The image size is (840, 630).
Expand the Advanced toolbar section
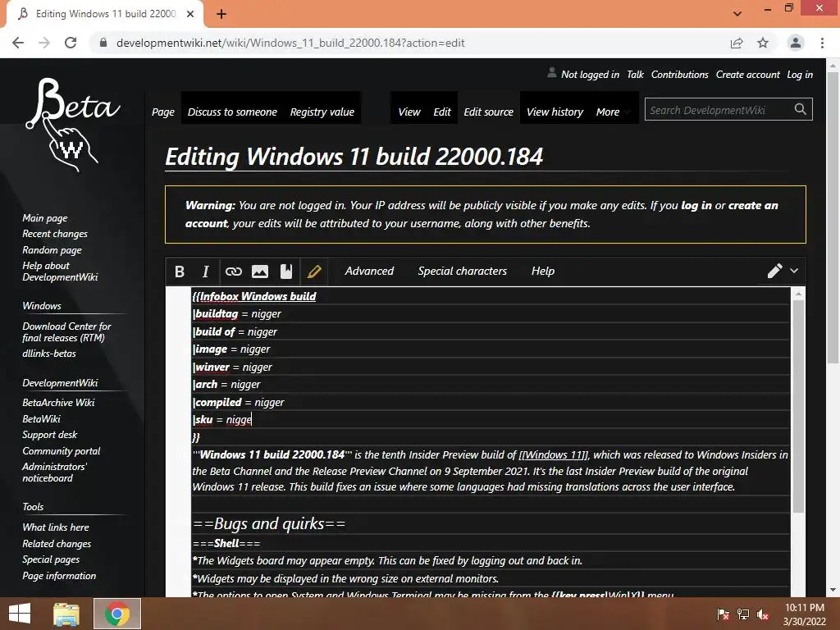[x=369, y=271]
